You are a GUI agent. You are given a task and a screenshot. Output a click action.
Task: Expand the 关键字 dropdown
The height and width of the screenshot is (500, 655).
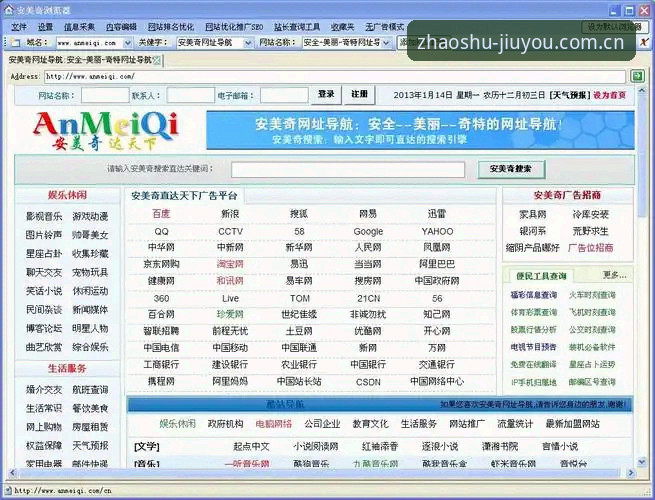tap(248, 43)
